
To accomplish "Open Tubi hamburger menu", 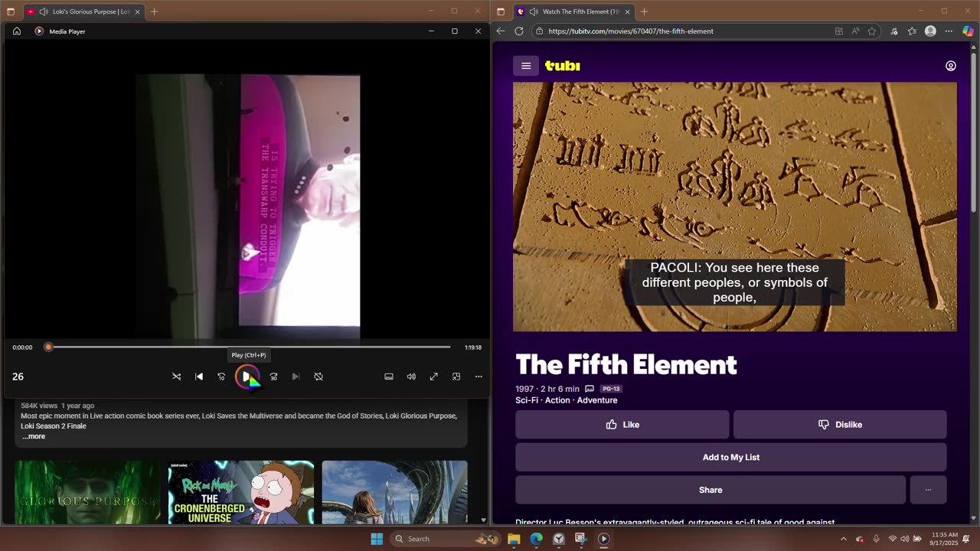I will tap(526, 66).
